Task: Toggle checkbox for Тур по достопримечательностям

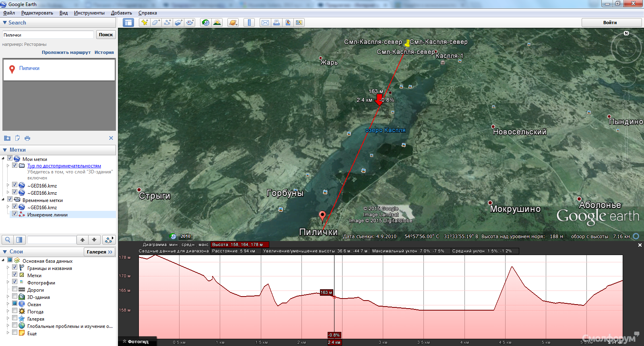Action: click(15, 165)
